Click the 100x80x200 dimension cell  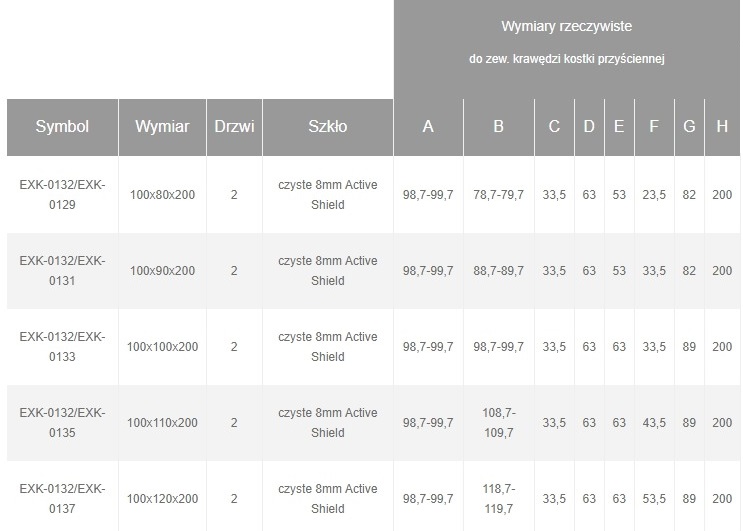pos(162,195)
